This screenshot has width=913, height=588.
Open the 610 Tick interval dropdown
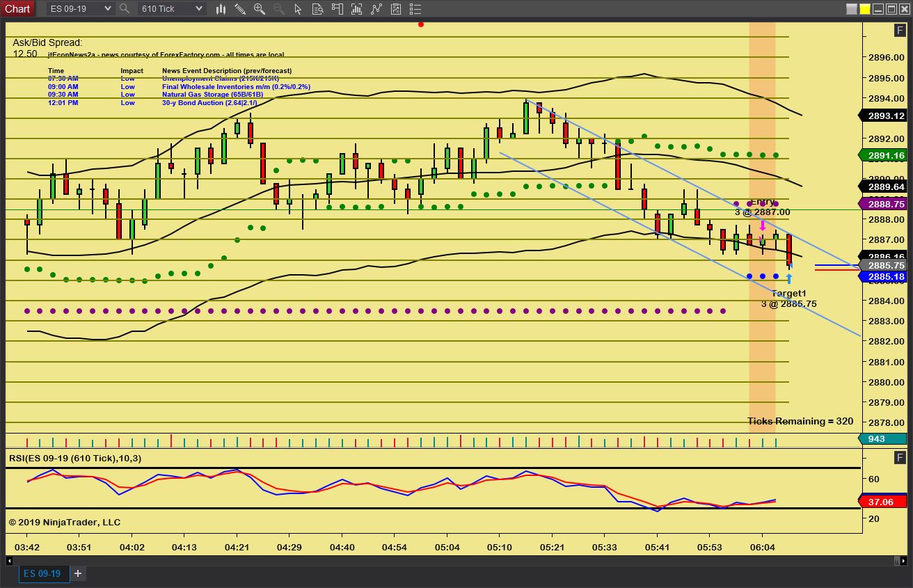click(171, 9)
